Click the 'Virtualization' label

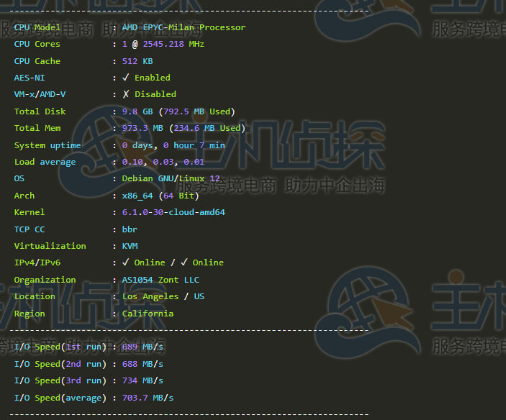pyautogui.click(x=50, y=246)
